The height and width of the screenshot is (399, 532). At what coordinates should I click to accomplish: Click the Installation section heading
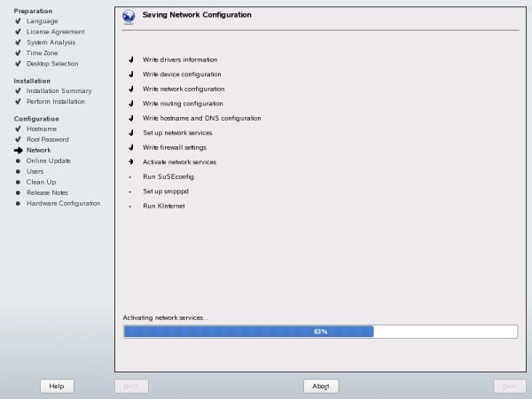(32, 81)
